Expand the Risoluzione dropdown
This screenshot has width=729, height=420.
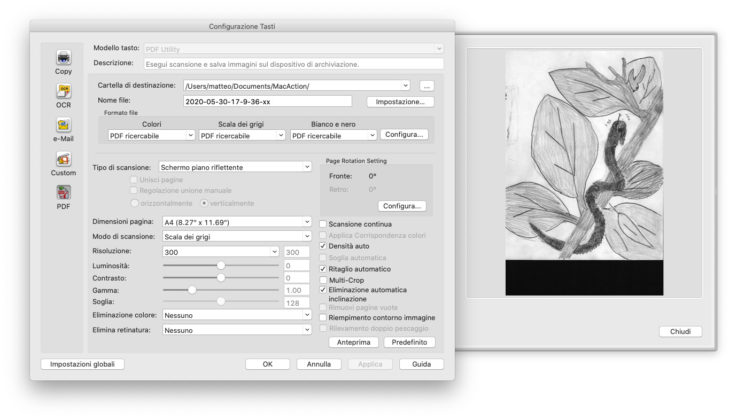click(221, 252)
